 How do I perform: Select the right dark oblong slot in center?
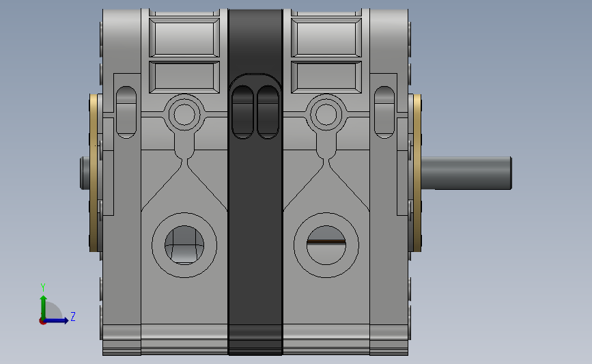tap(268, 112)
